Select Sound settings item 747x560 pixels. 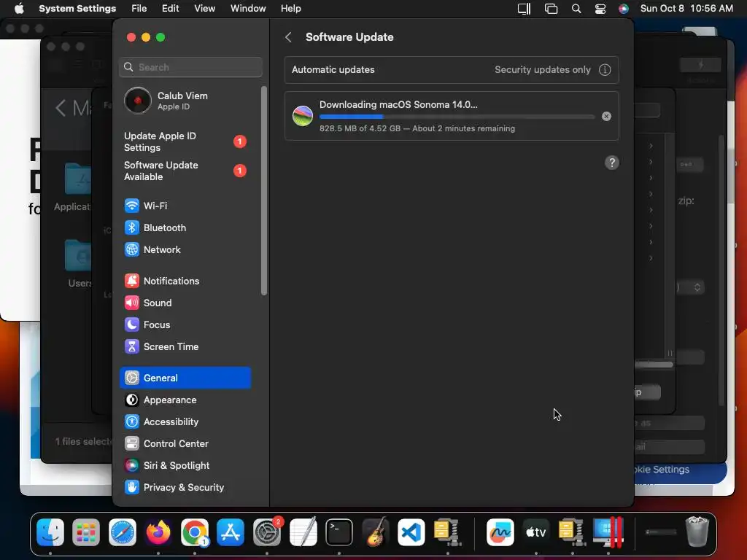tap(185, 303)
